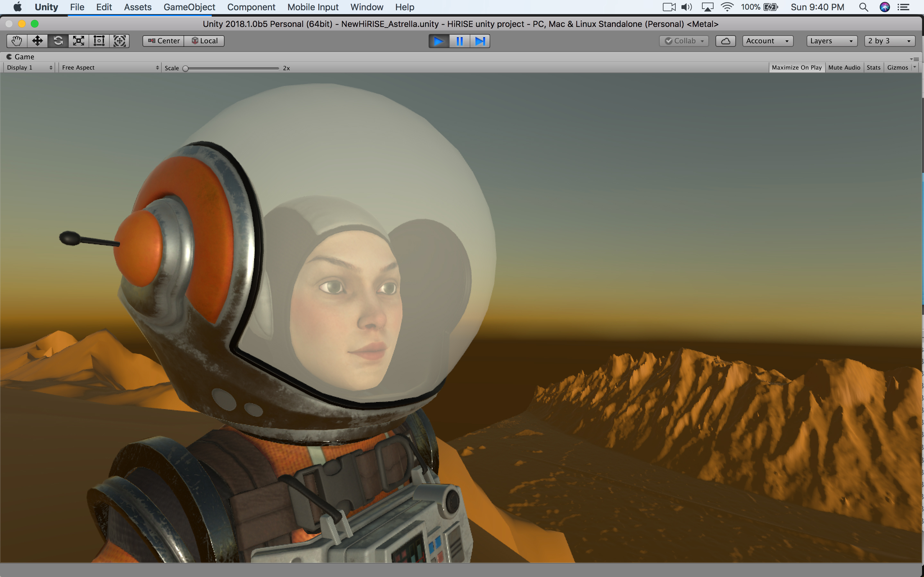Image resolution: width=924 pixels, height=577 pixels.
Task: Expand the Layers dropdown
Action: (831, 41)
